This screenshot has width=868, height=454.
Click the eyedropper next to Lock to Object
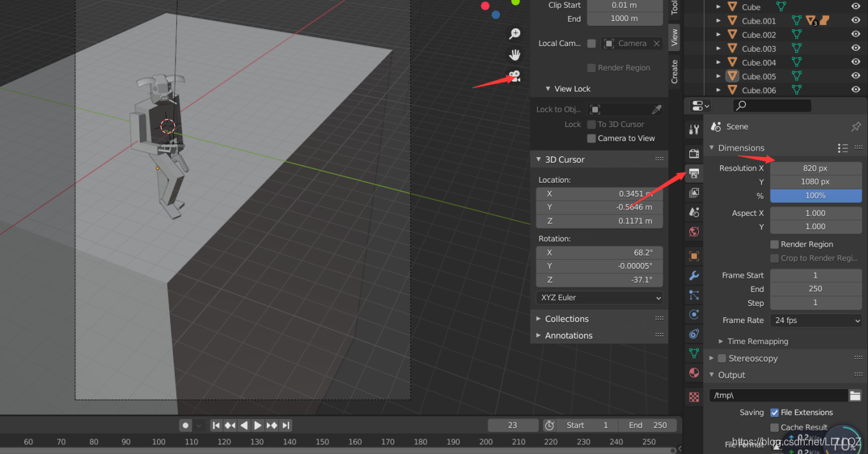point(655,109)
